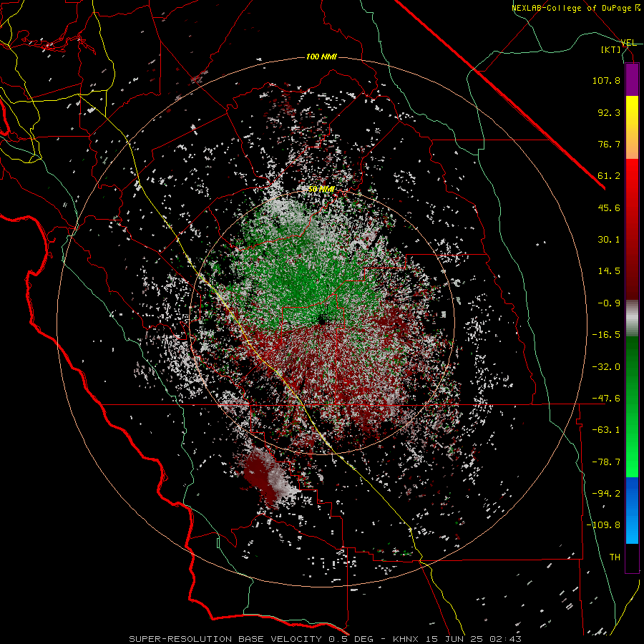Screen dimensions: 644x644
Task: Click the 30.1 velocity scale value
Action: tap(609, 240)
